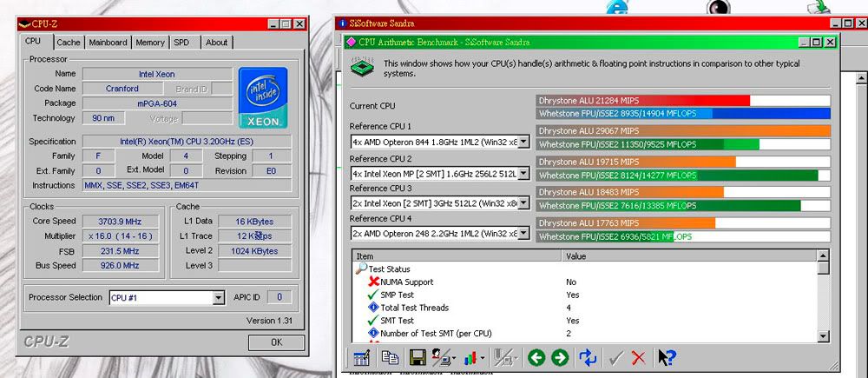Click the FSB 231.5 MHz field
The image size is (868, 378).
[120, 251]
